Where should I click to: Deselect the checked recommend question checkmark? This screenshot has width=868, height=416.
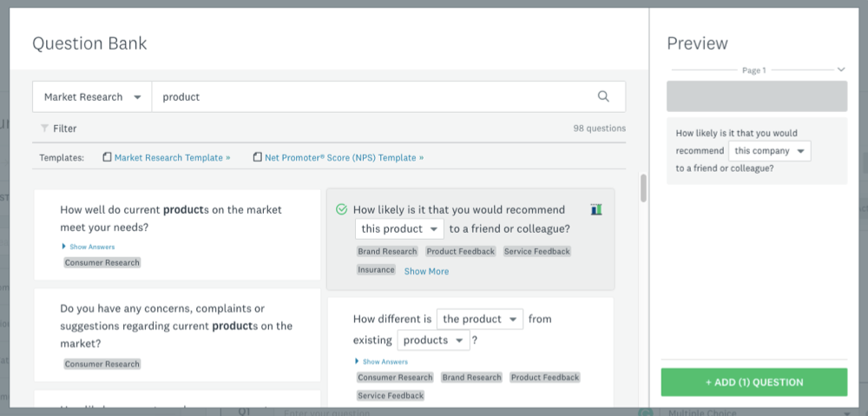(x=341, y=209)
